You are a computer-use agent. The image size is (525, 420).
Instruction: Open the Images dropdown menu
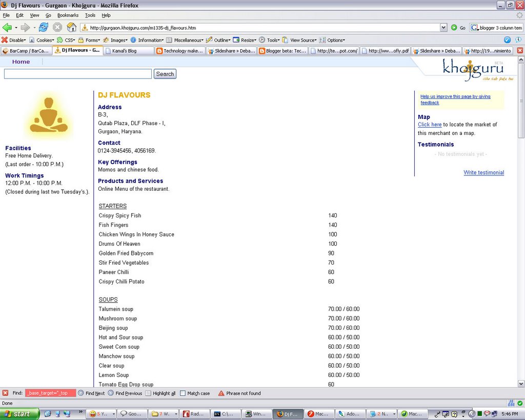click(x=115, y=40)
